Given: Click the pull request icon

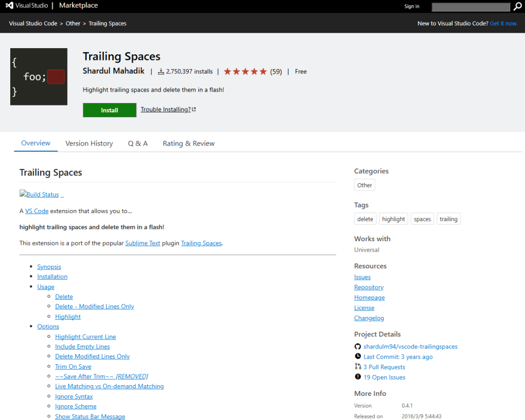Looking at the screenshot, I should [x=357, y=367].
